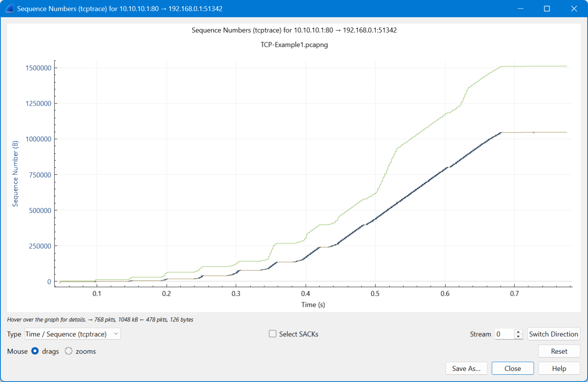The width and height of the screenshot is (588, 382).
Task: Decrement the Stream number
Action: (x=518, y=336)
